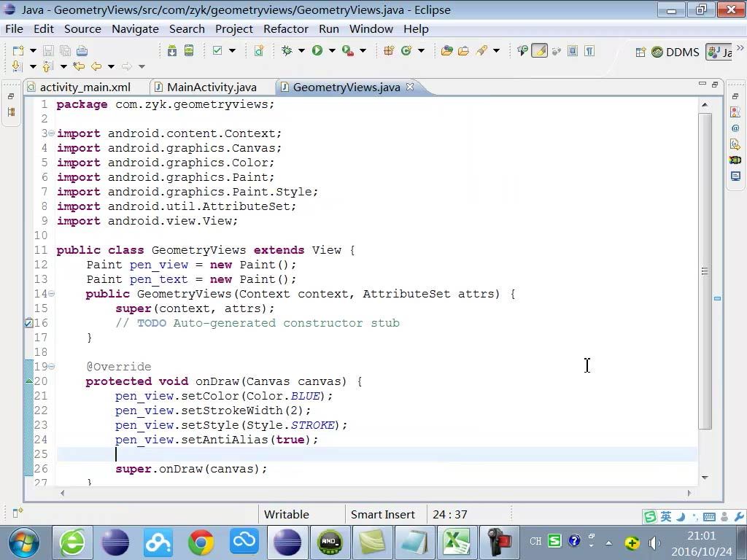Click the vertical scrollbar thumb in editor

[x=705, y=271]
